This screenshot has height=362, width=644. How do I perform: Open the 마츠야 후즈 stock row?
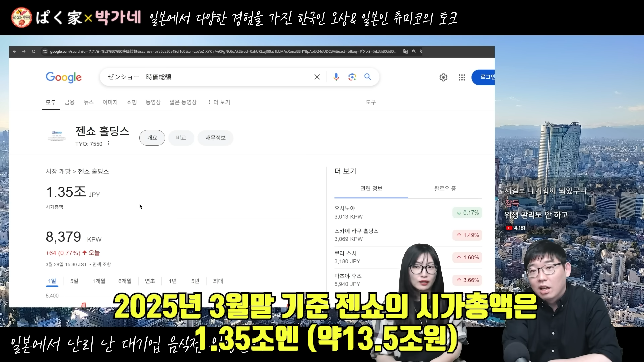coord(408,280)
